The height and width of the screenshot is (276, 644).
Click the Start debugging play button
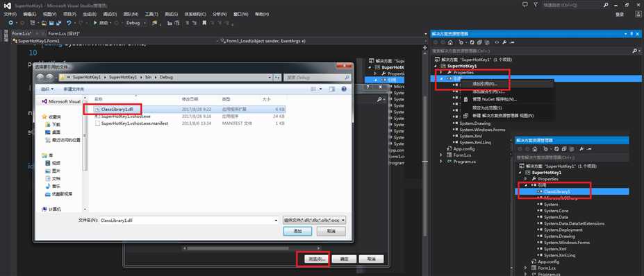tap(95, 23)
